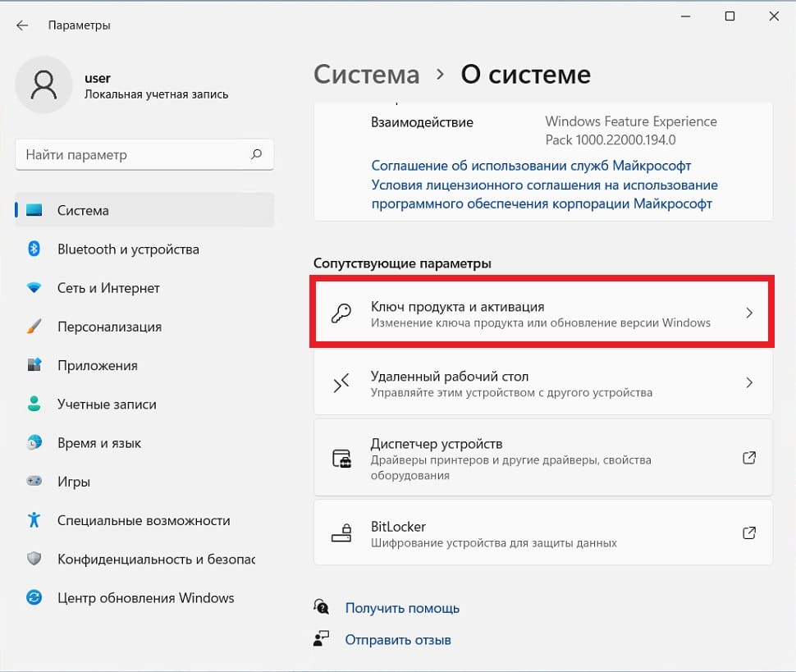Select the Система monitor icon in sidebar
The width and height of the screenshot is (796, 672).
(34, 209)
